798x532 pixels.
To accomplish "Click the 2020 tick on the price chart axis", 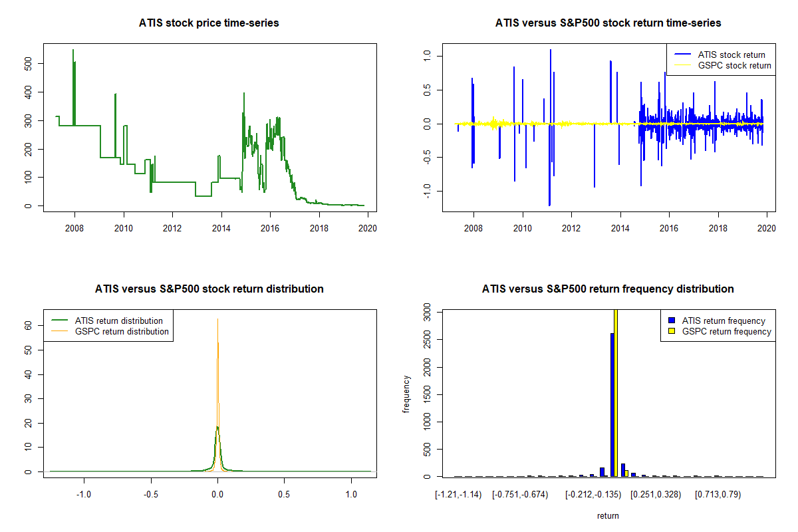I will (368, 229).
